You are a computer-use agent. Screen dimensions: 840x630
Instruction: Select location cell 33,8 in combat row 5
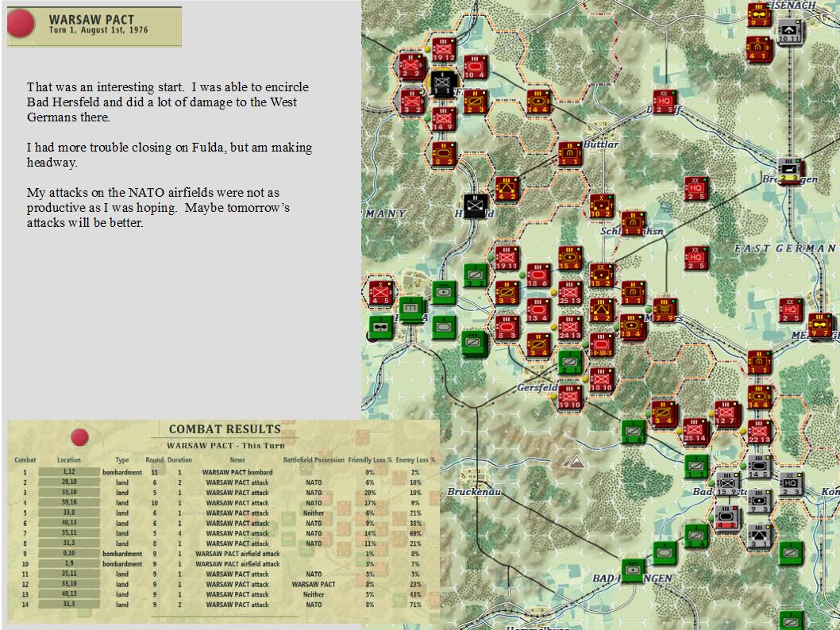tap(69, 513)
